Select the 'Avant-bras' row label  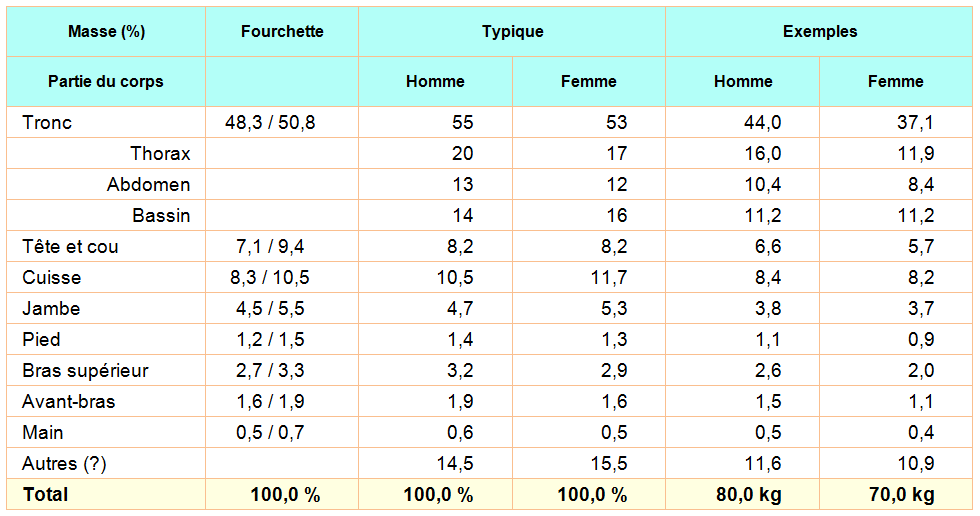click(68, 402)
